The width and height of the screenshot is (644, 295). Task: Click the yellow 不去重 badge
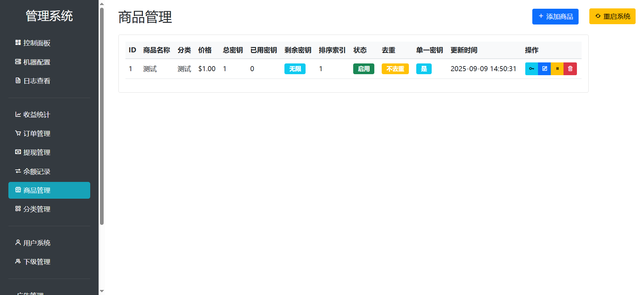point(395,69)
